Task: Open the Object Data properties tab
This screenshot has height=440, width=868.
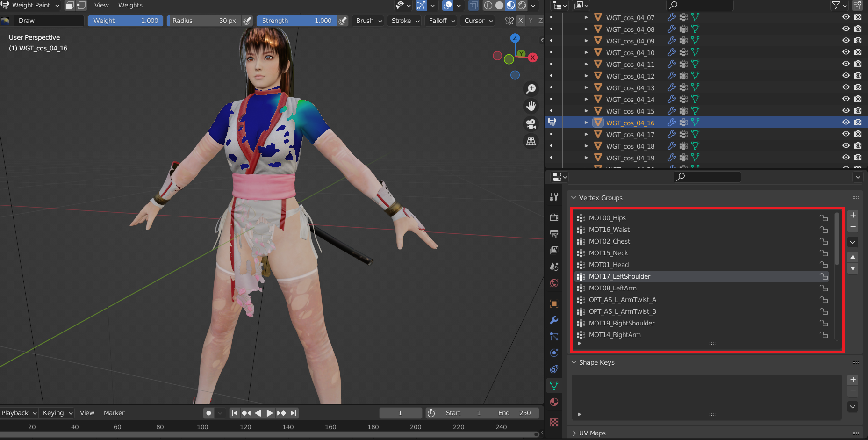Action: (554, 385)
